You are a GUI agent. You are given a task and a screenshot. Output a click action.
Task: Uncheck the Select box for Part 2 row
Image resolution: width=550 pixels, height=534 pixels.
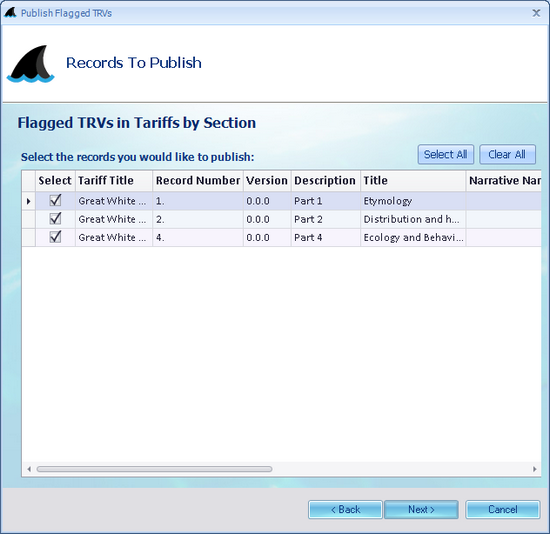pos(55,219)
